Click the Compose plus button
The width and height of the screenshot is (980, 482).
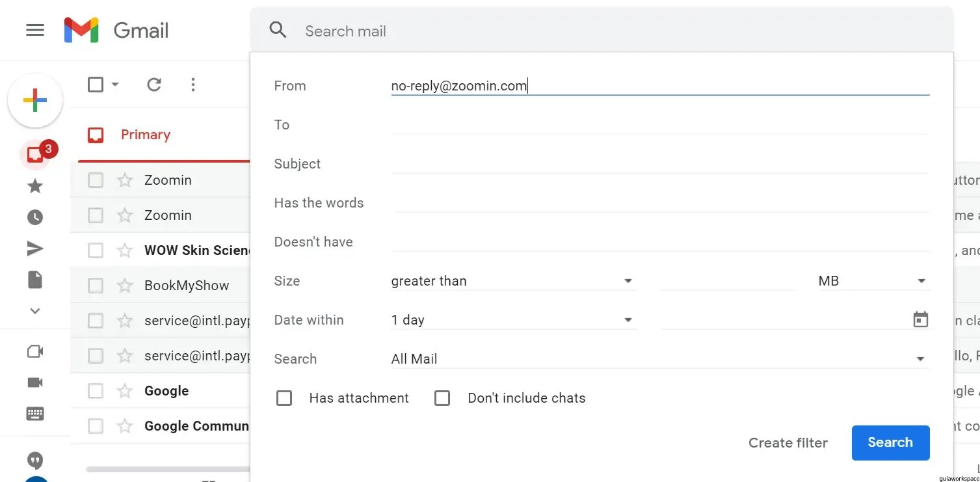(35, 100)
